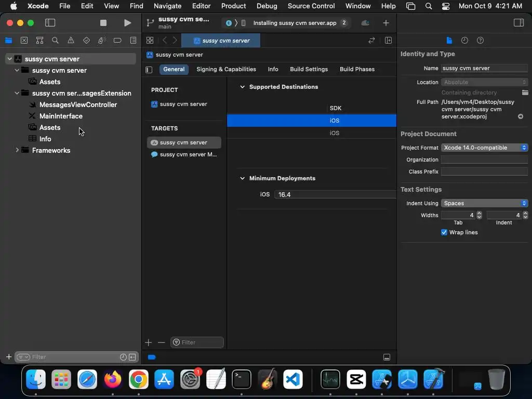The width and height of the screenshot is (532, 399).
Task: Show the History inspector
Action: (464, 41)
